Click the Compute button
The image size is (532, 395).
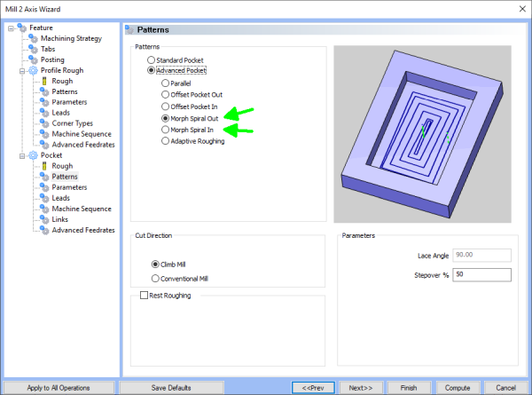[458, 388]
